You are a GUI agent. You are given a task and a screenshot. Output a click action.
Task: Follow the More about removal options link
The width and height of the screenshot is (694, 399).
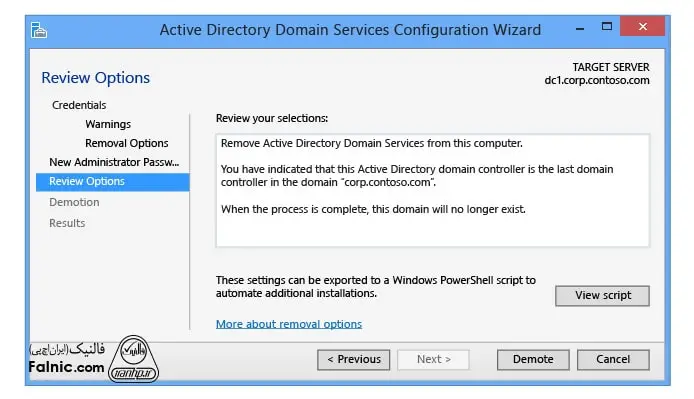click(x=289, y=324)
